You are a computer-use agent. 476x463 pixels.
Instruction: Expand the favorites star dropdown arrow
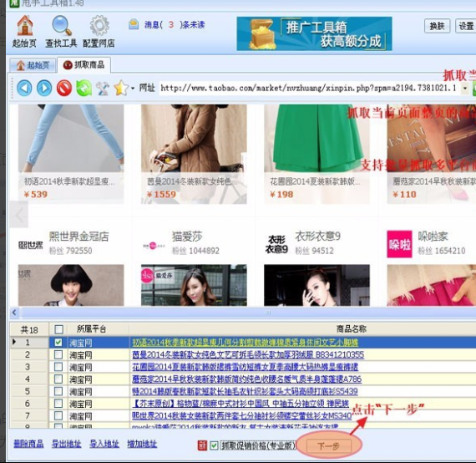[x=133, y=89]
